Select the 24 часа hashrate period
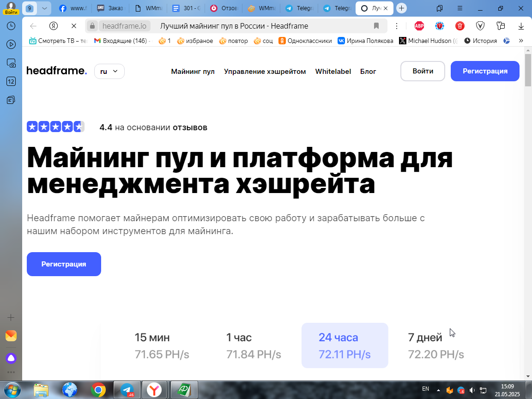532x399 pixels. click(345, 345)
